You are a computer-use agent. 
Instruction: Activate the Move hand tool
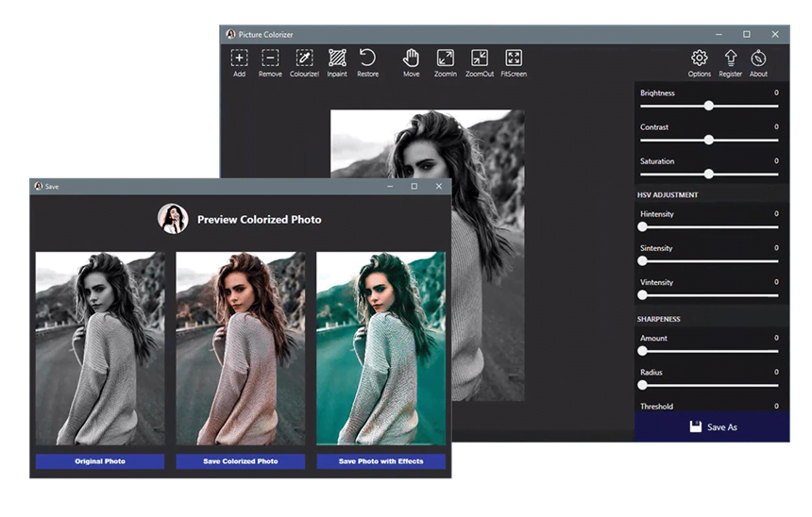click(x=411, y=62)
